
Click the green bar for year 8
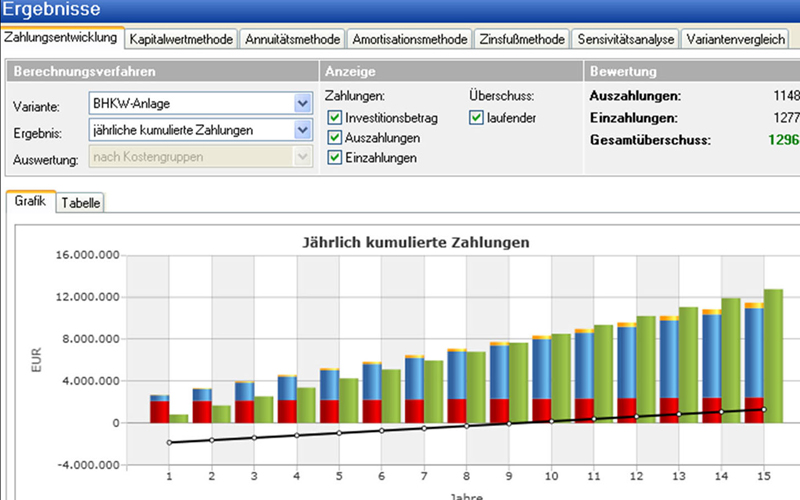click(476, 387)
